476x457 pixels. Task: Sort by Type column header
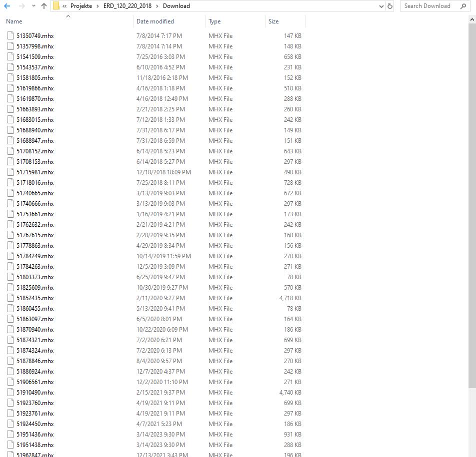click(214, 21)
